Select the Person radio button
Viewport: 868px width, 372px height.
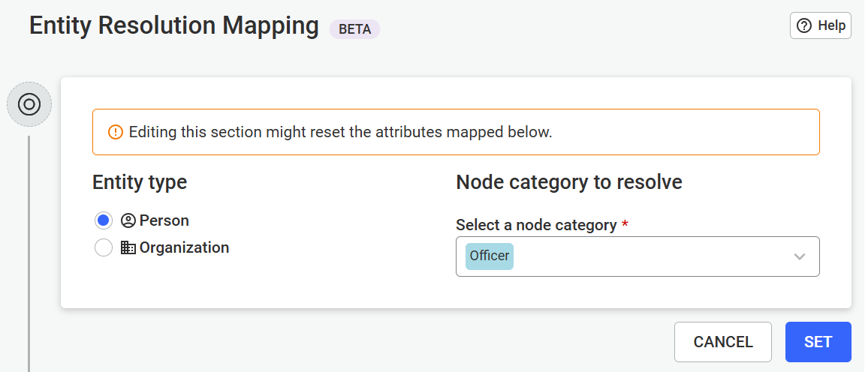pos(104,220)
